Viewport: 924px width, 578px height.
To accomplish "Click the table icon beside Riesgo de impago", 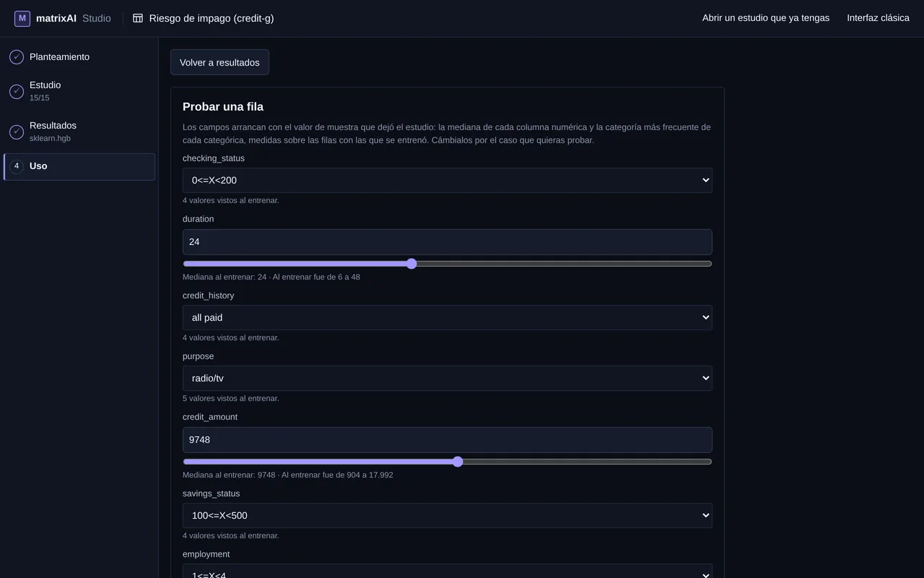I will (138, 18).
